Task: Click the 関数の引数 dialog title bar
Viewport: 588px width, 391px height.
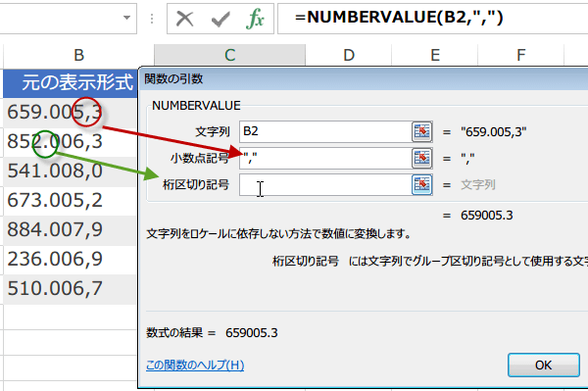Action: point(364,78)
